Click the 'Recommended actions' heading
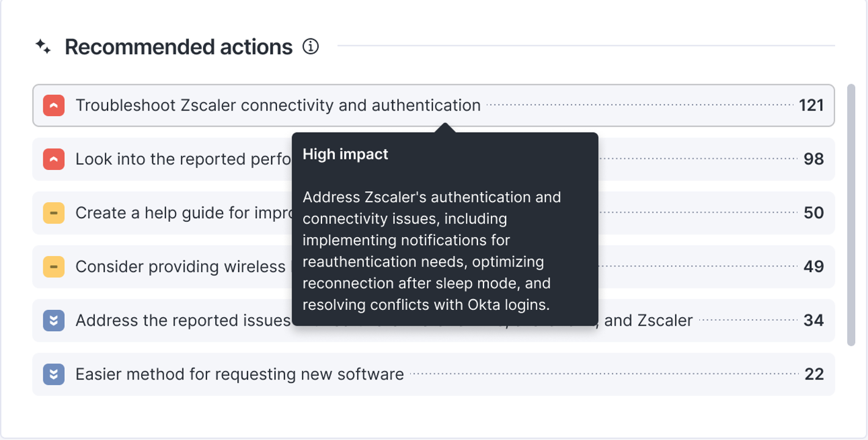This screenshot has height=440, width=868. coord(178,47)
